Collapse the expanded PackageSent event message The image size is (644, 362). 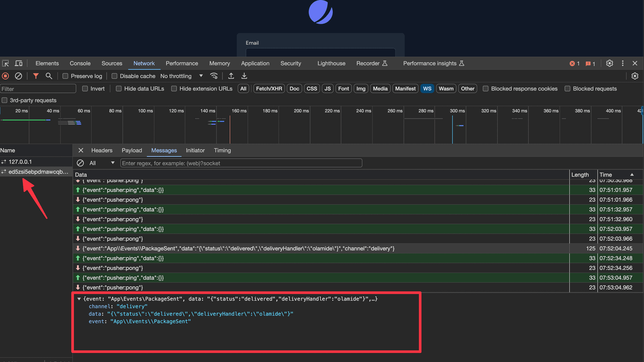tap(79, 298)
